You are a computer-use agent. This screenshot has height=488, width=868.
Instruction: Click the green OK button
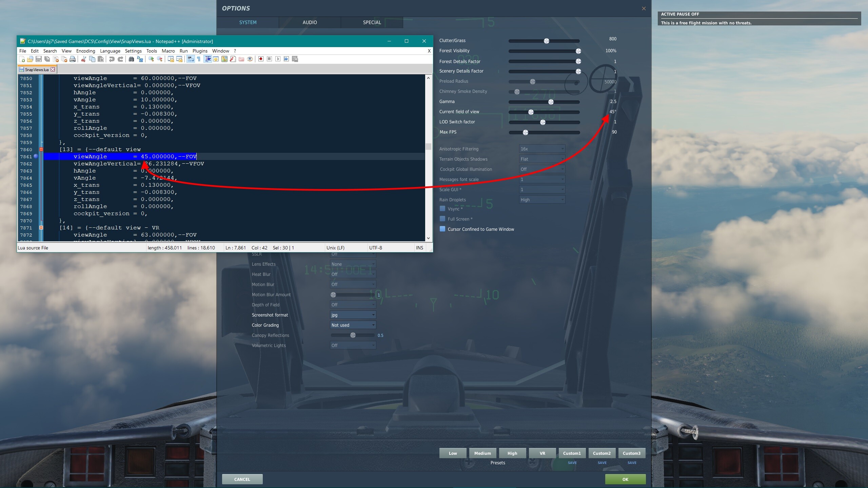point(625,479)
